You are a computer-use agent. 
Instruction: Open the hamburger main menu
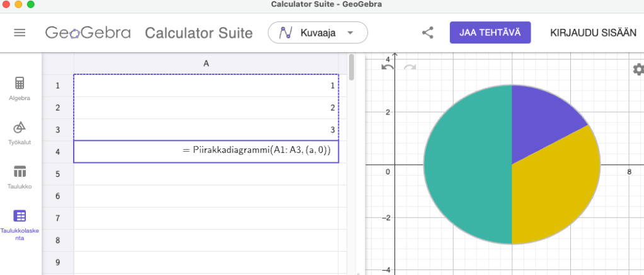[x=20, y=33]
